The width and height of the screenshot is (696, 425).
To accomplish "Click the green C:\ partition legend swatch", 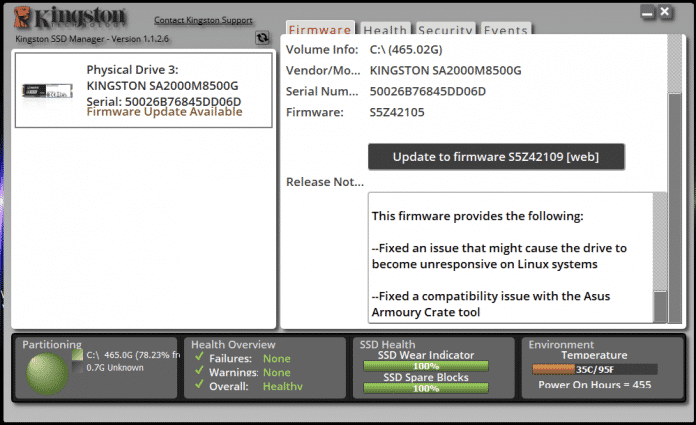I will pyautogui.click(x=77, y=355).
